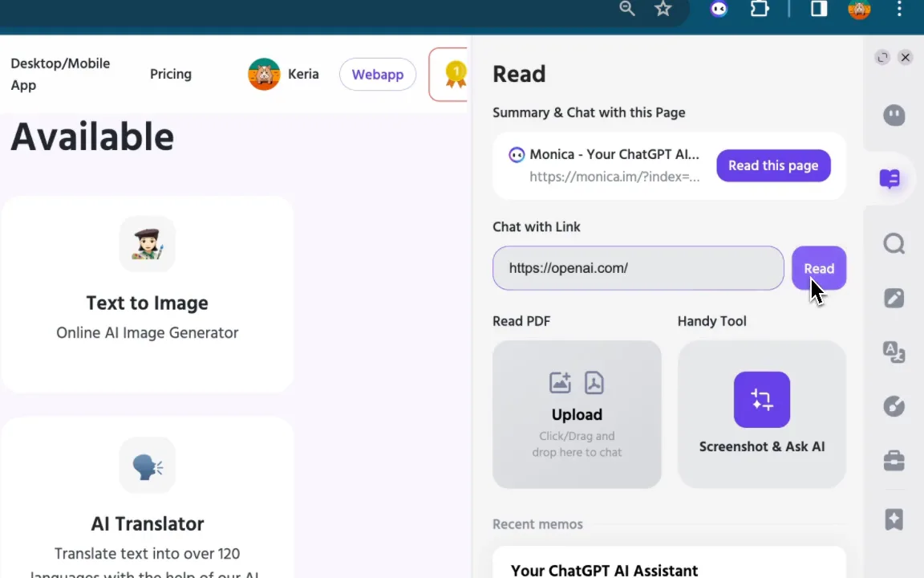Click the upload image icon
This screenshot has width=924, height=578.
(x=560, y=383)
